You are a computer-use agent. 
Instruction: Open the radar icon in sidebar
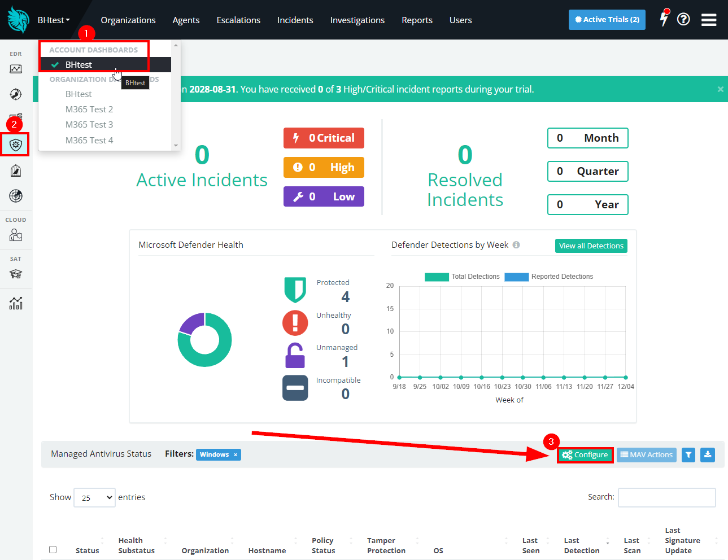pyautogui.click(x=16, y=196)
